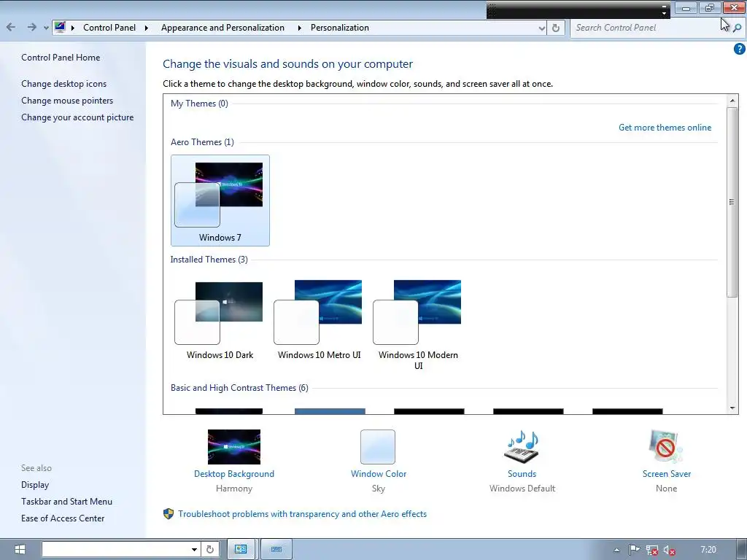Click Control Panel taskbar button

point(241,550)
